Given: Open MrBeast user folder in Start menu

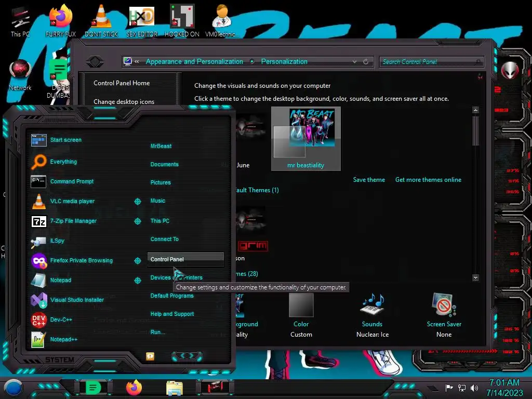Looking at the screenshot, I should click(161, 146).
